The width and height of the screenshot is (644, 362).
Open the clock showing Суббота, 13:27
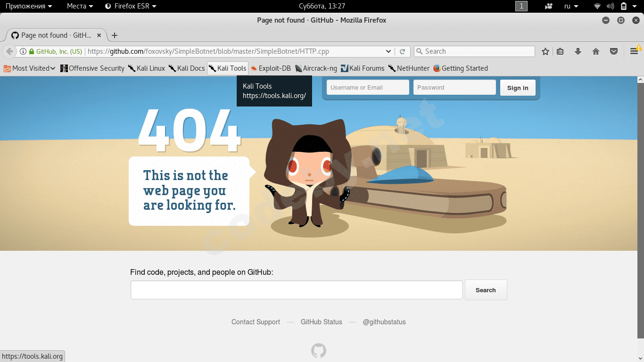pyautogui.click(x=322, y=6)
